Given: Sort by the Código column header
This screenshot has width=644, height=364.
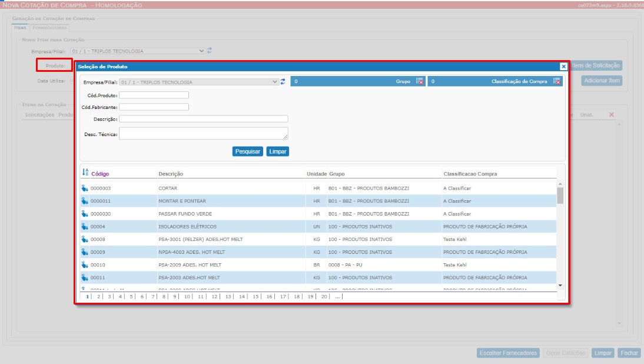Looking at the screenshot, I should [100, 174].
